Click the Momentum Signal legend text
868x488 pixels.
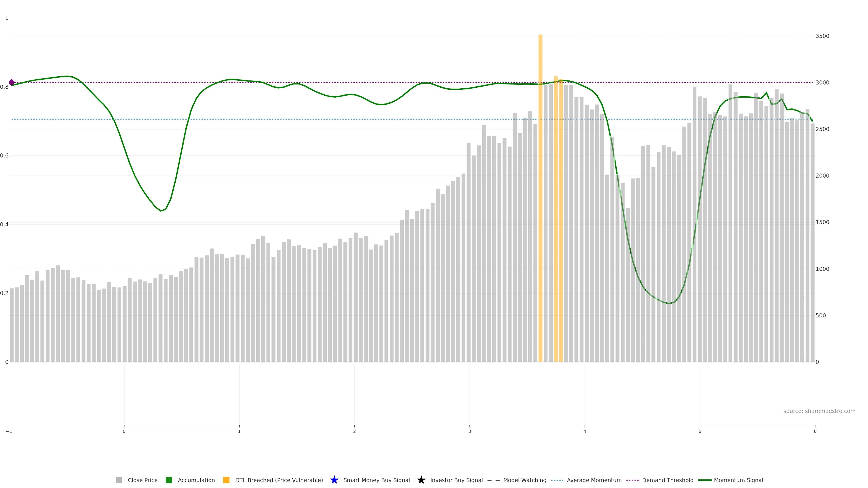click(738, 480)
